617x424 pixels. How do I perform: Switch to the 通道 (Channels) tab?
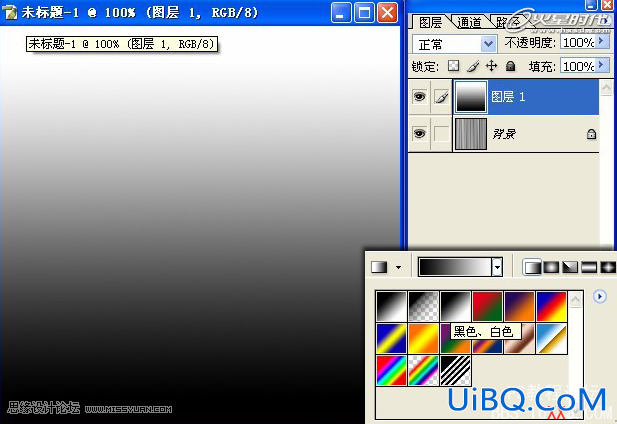point(469,22)
